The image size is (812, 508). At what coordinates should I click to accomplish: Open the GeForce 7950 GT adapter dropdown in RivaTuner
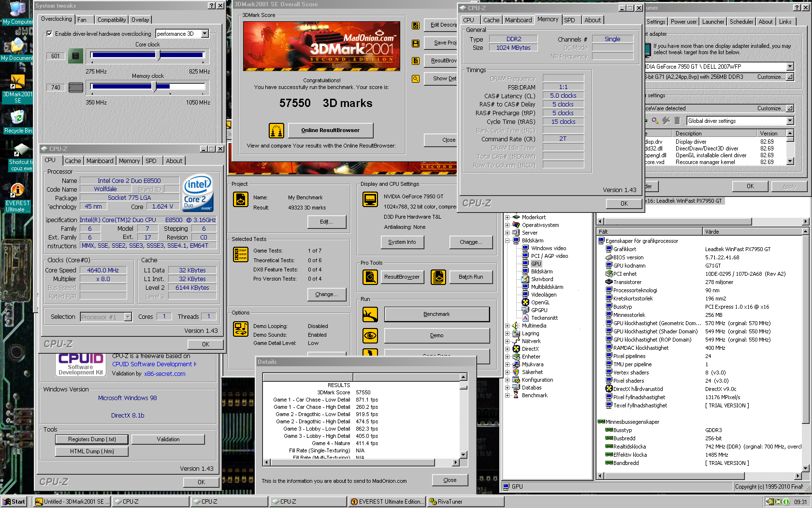click(x=790, y=67)
